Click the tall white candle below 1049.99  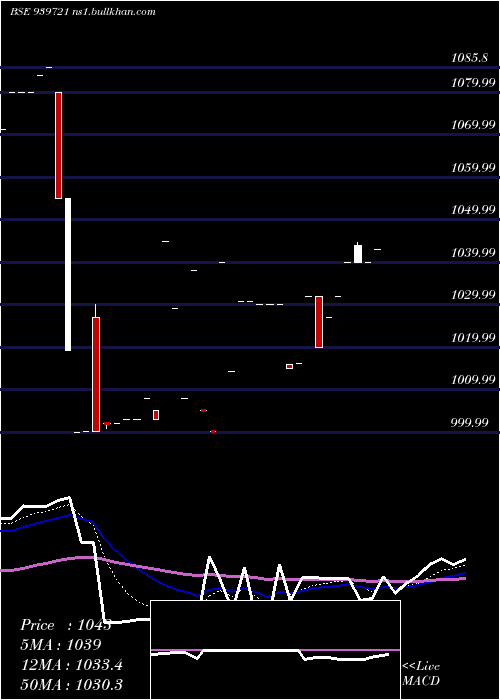68,275
